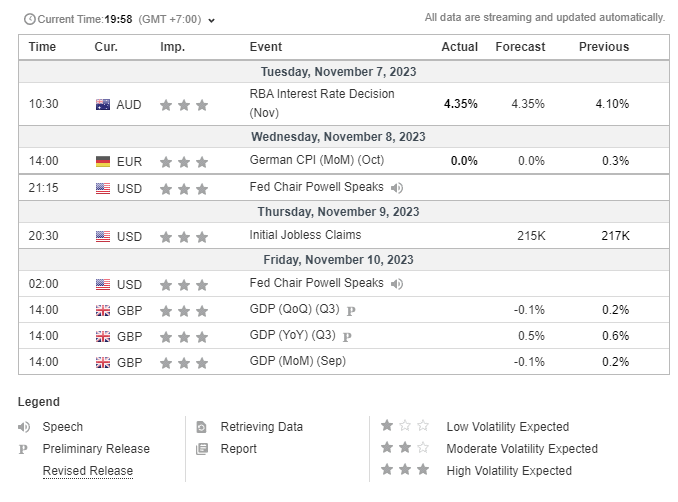Image resolution: width=678 pixels, height=502 pixels.
Task: Click the speech icon on 02:00 Powell Speaks
Action: tap(397, 284)
